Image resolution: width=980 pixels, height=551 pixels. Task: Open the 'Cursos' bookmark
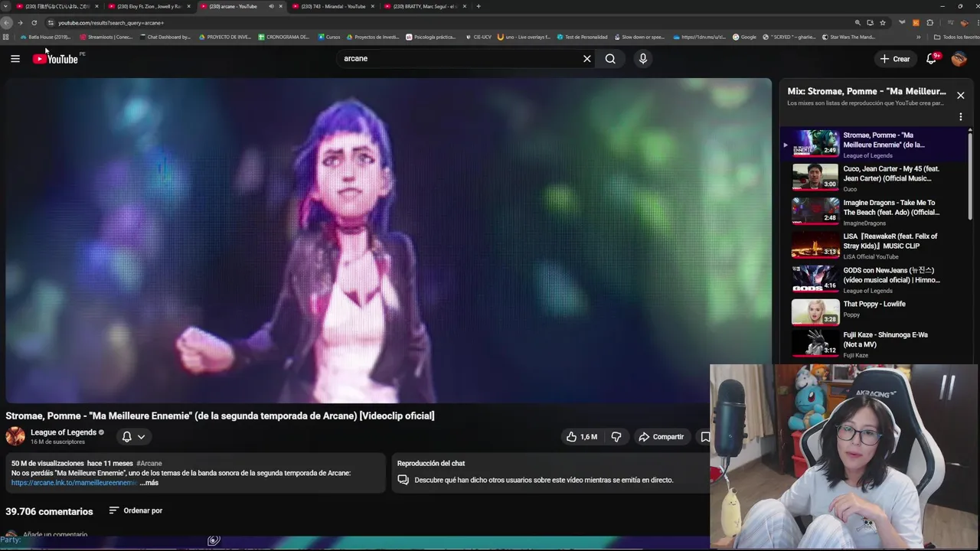click(x=328, y=37)
